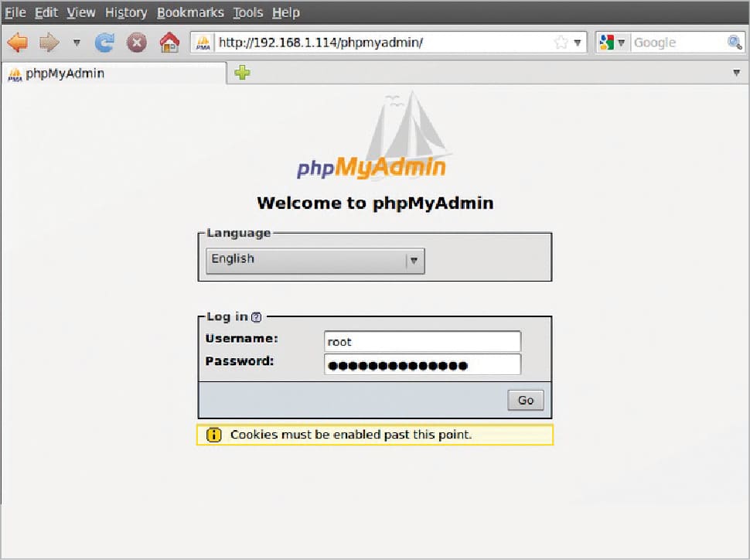The image size is (750, 560).
Task: Go to the Home page
Action: click(169, 43)
